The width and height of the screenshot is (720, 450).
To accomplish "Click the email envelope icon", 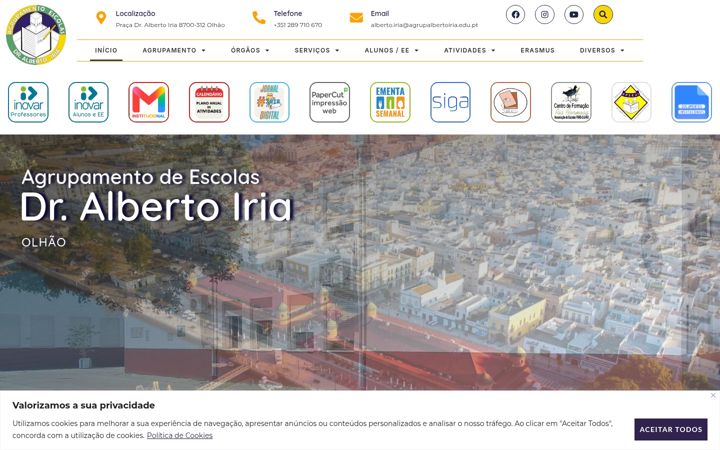I will pyautogui.click(x=356, y=18).
